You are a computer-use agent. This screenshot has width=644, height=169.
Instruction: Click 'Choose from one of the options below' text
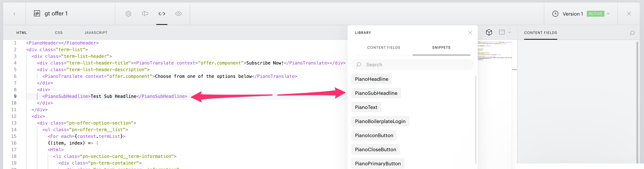click(203, 76)
